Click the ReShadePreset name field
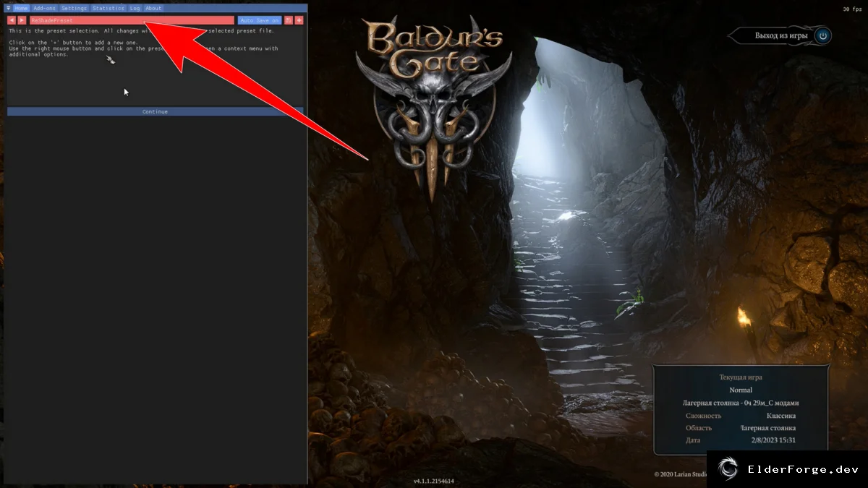This screenshot has height=488, width=868. (132, 20)
